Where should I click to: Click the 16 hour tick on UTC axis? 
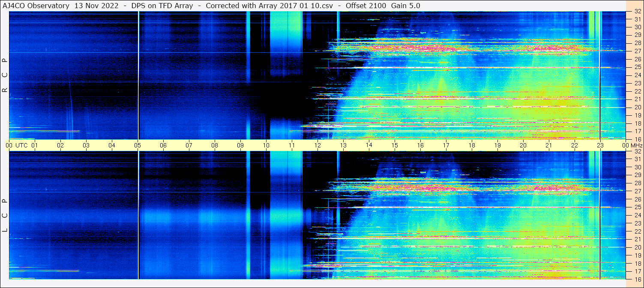tap(420, 145)
